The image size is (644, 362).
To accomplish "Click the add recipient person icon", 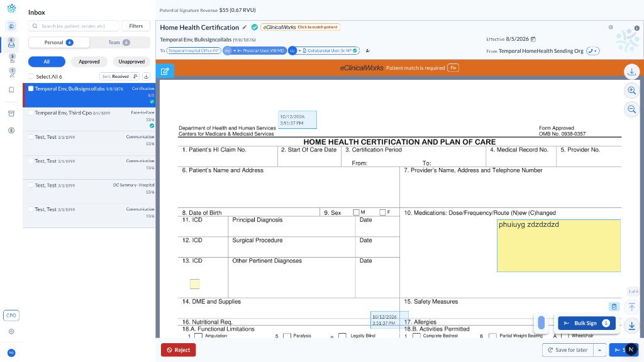I will point(367,50).
